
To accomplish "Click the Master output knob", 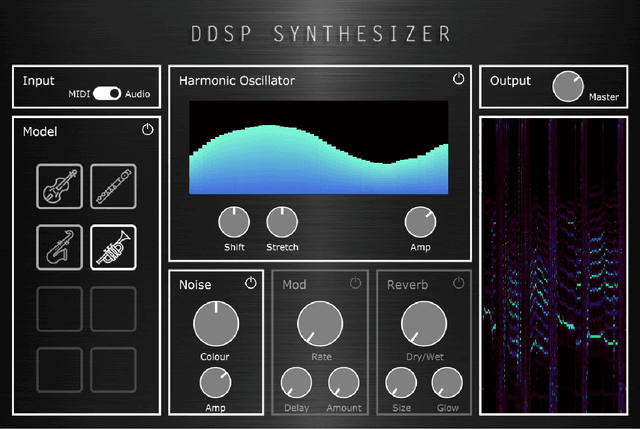I will 568,87.
